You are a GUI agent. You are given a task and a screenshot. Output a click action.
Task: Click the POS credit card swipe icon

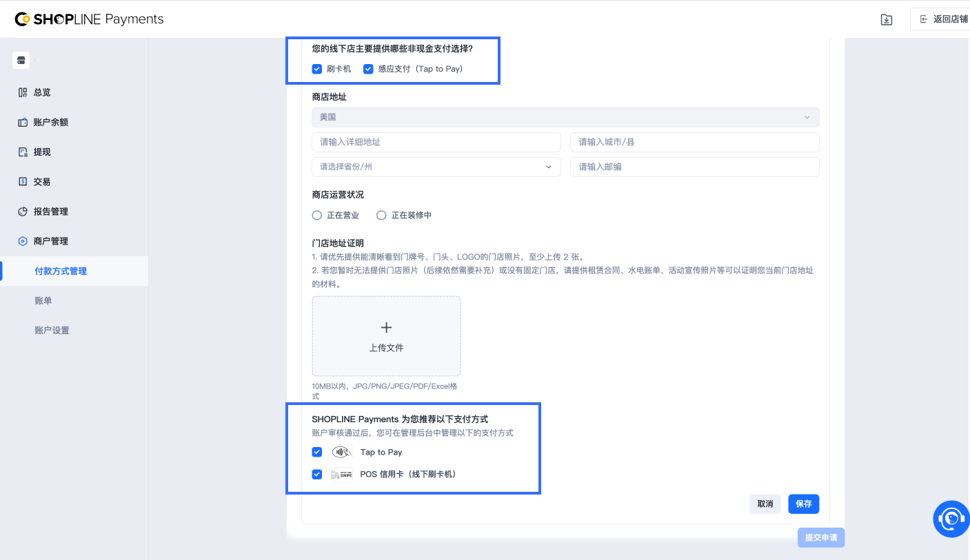341,475
